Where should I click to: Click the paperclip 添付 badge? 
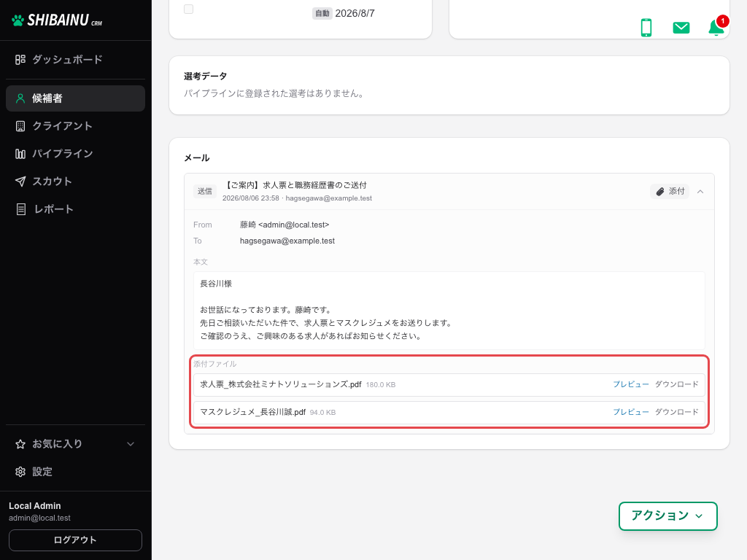click(670, 192)
